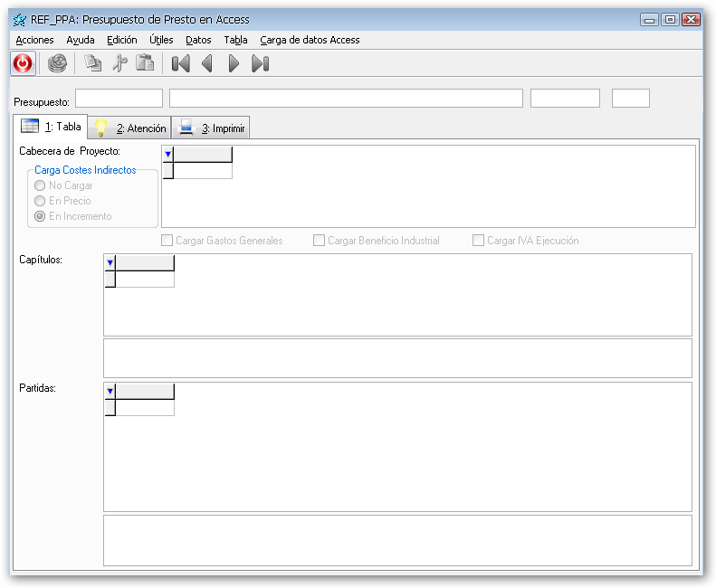Click empty row cell in Partidas grid
The height and width of the screenshot is (588, 716).
coord(145,407)
